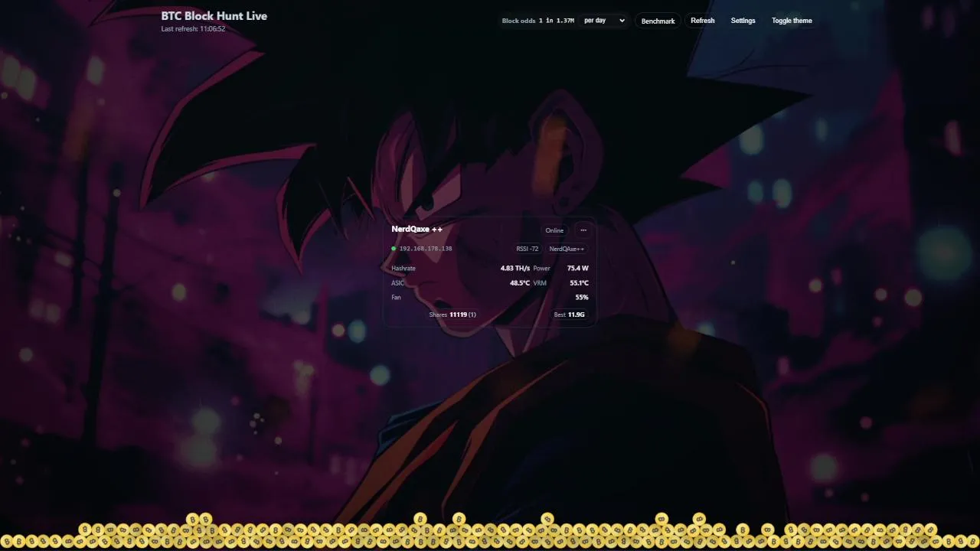Toggle theme via header button
Image resolution: width=980 pixels, height=551 pixels.
(x=792, y=21)
